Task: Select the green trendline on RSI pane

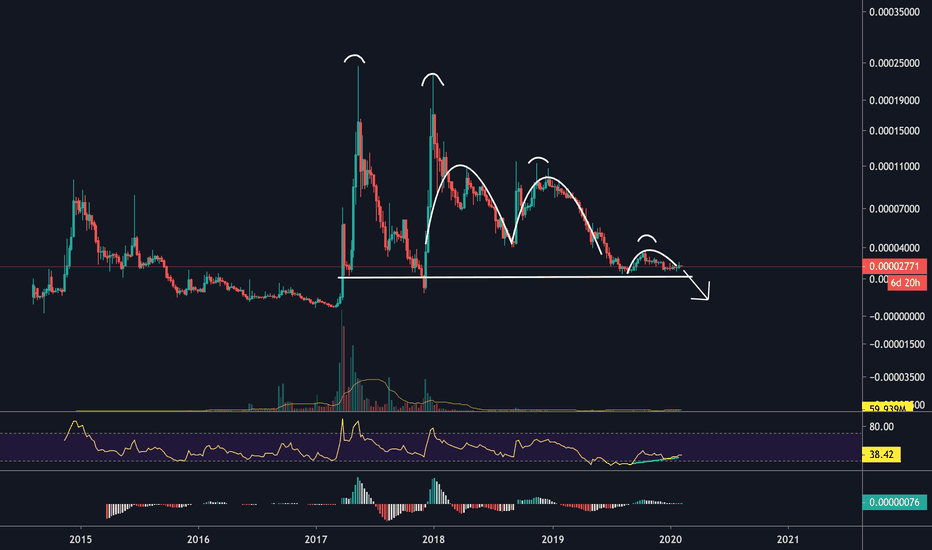Action: [654, 460]
